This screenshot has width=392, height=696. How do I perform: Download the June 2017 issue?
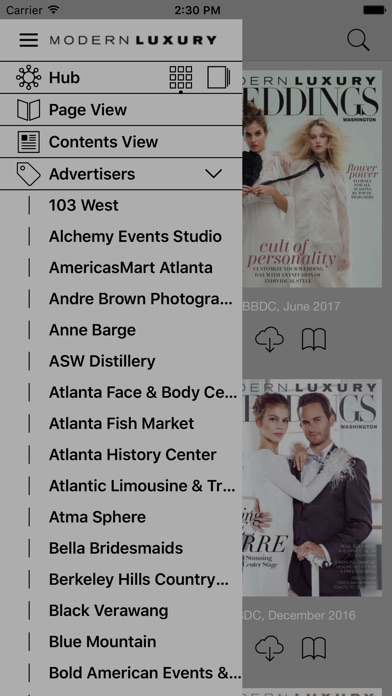[269, 340]
